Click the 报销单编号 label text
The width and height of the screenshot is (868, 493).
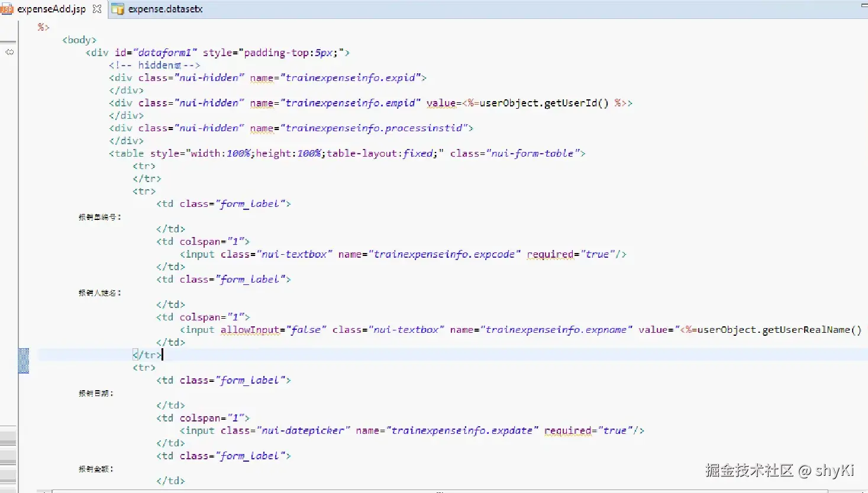(100, 217)
